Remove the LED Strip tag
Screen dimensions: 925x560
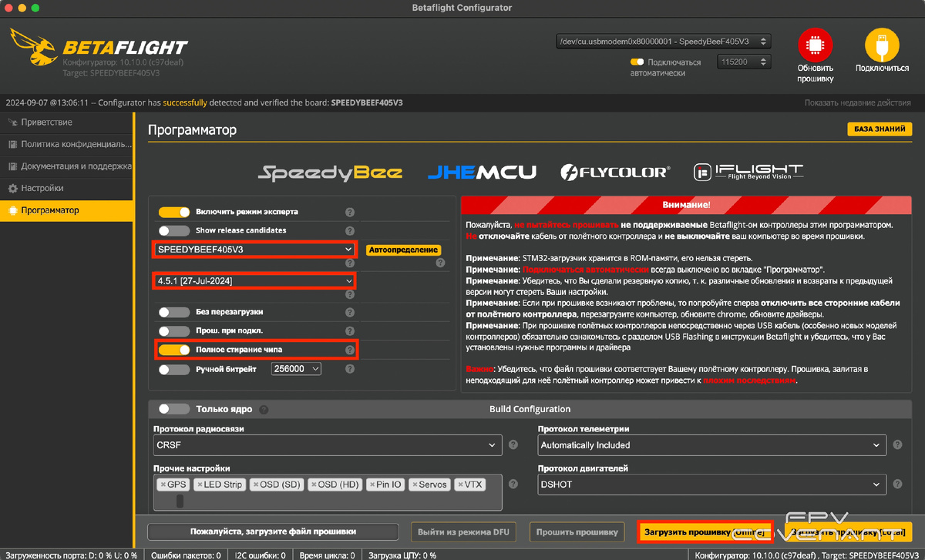[200, 485]
